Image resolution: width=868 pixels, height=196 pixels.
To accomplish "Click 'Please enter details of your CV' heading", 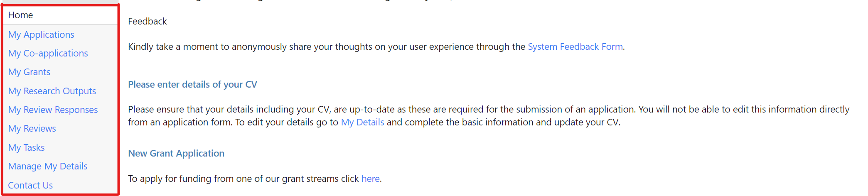I will click(192, 84).
